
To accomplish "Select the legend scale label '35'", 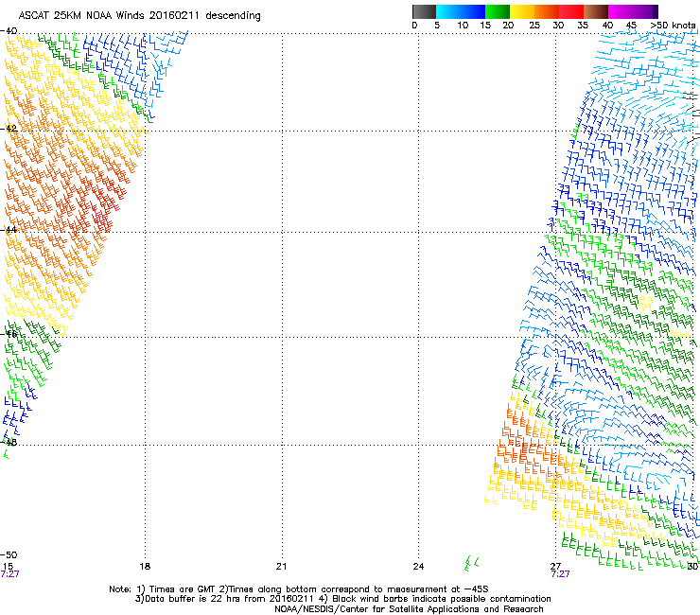I will pyautogui.click(x=583, y=26).
